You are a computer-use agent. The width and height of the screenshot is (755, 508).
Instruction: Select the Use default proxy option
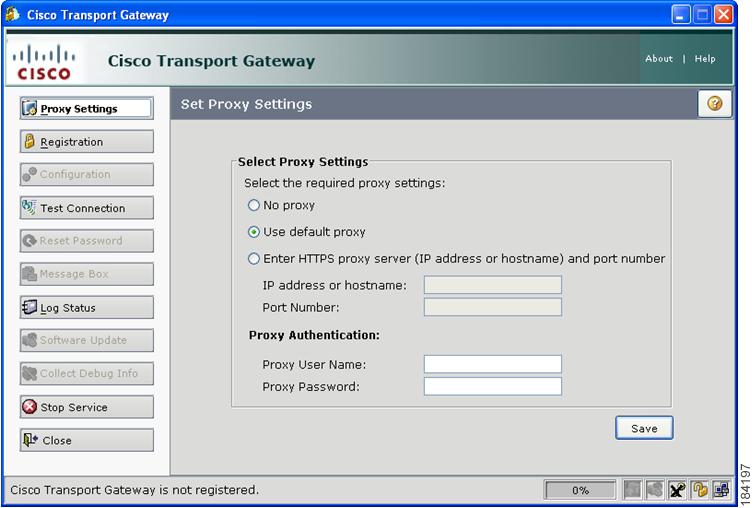(x=254, y=232)
